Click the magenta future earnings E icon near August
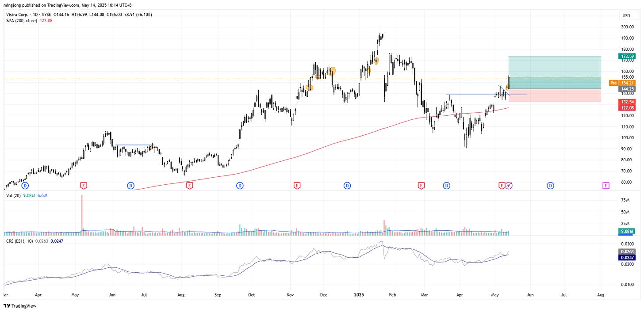The image size is (644, 312). coord(606,186)
